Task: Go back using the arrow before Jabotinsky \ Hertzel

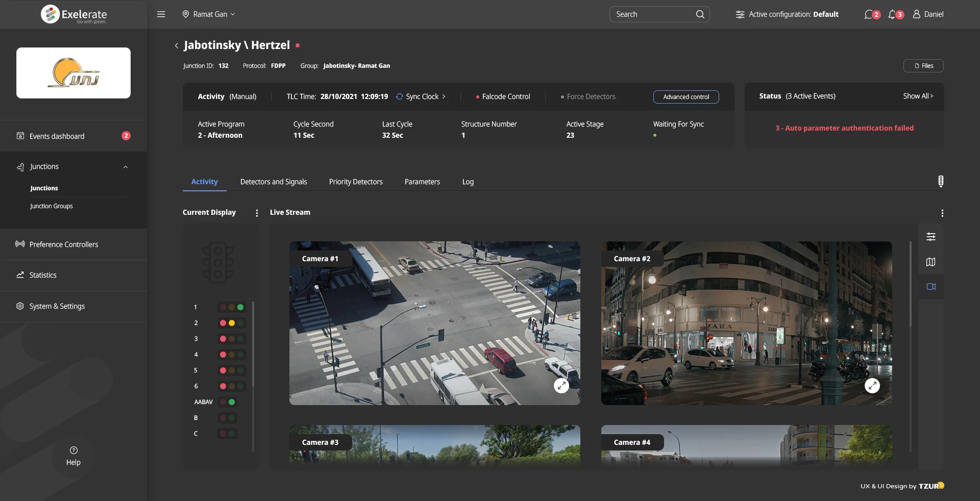Action: coord(177,45)
